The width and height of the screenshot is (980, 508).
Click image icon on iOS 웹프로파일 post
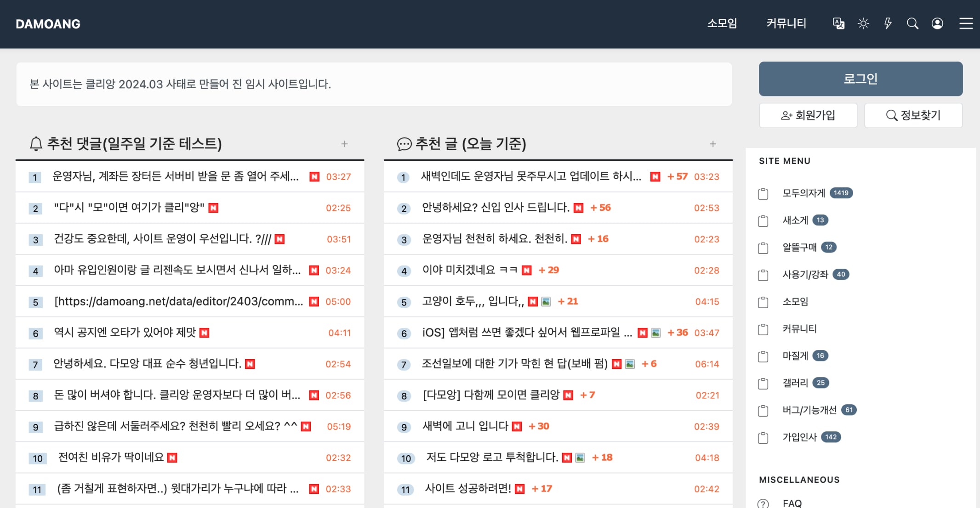click(x=656, y=333)
